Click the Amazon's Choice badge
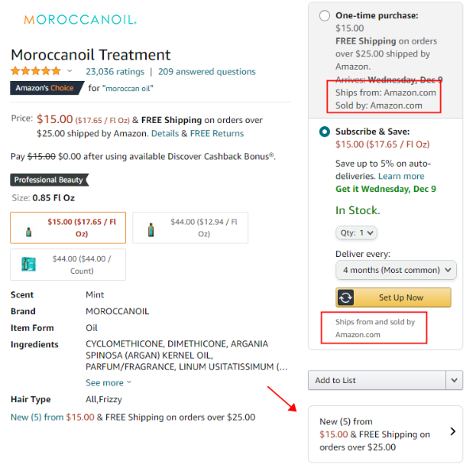Viewport: 476px width, 468px height. click(47, 88)
